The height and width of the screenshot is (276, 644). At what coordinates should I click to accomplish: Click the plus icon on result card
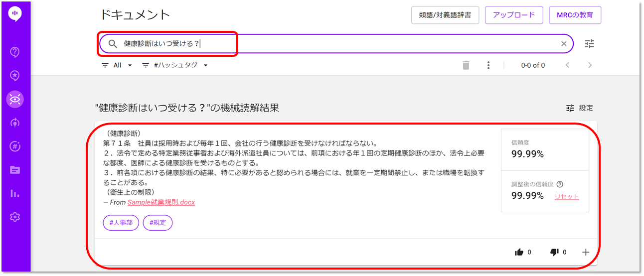(x=586, y=252)
